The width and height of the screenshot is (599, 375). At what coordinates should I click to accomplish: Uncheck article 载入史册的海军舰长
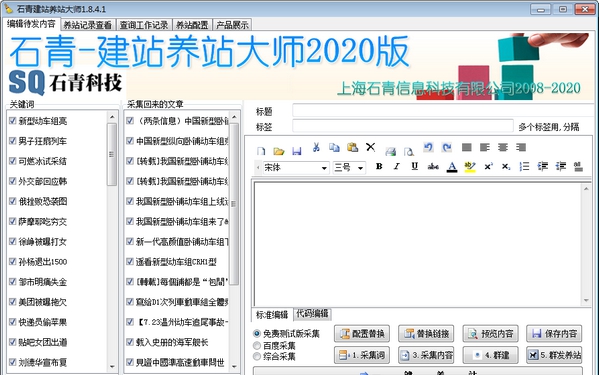[130, 342]
